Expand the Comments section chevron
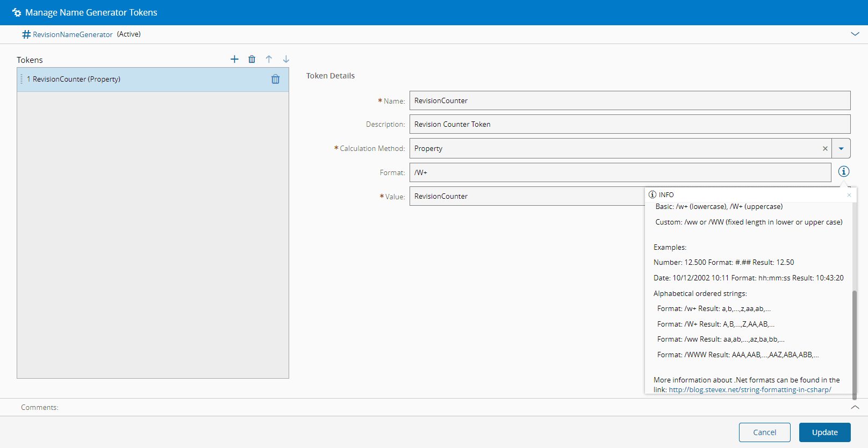This screenshot has width=868, height=448. click(x=855, y=407)
